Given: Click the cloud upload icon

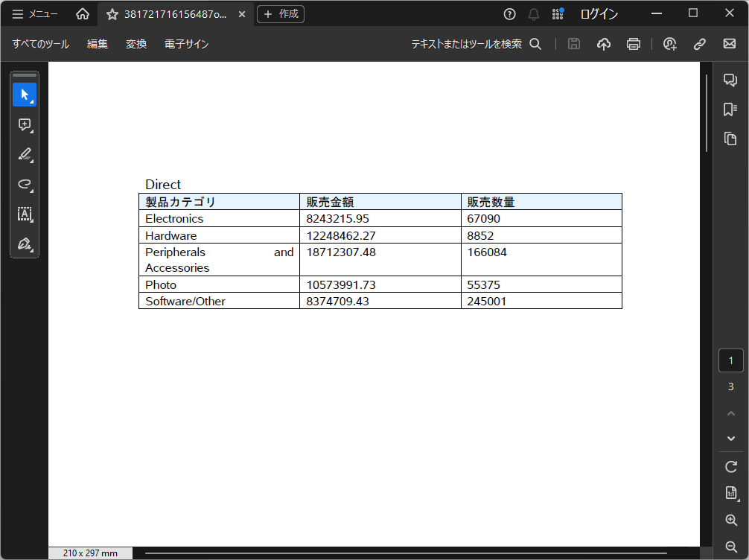Looking at the screenshot, I should 604,44.
